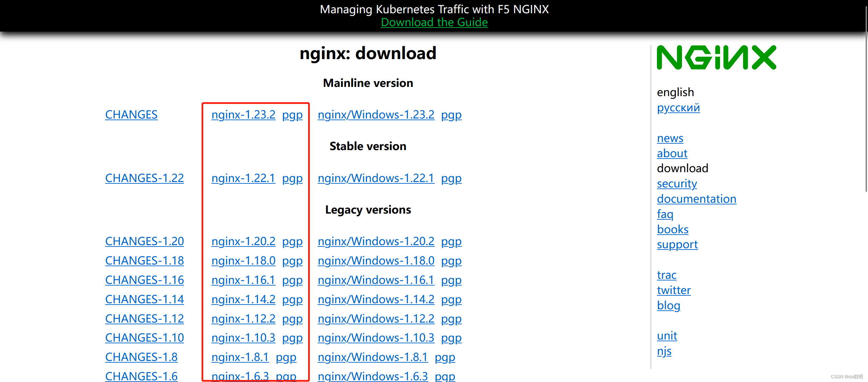Download nginx/Windows-1.18.0 build
Screen dimensions: 868x382
click(x=376, y=261)
